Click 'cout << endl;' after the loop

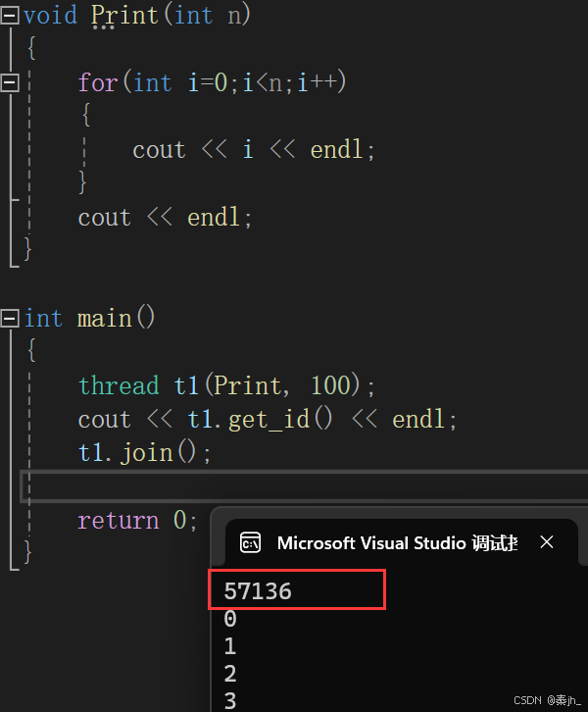[x=165, y=217]
